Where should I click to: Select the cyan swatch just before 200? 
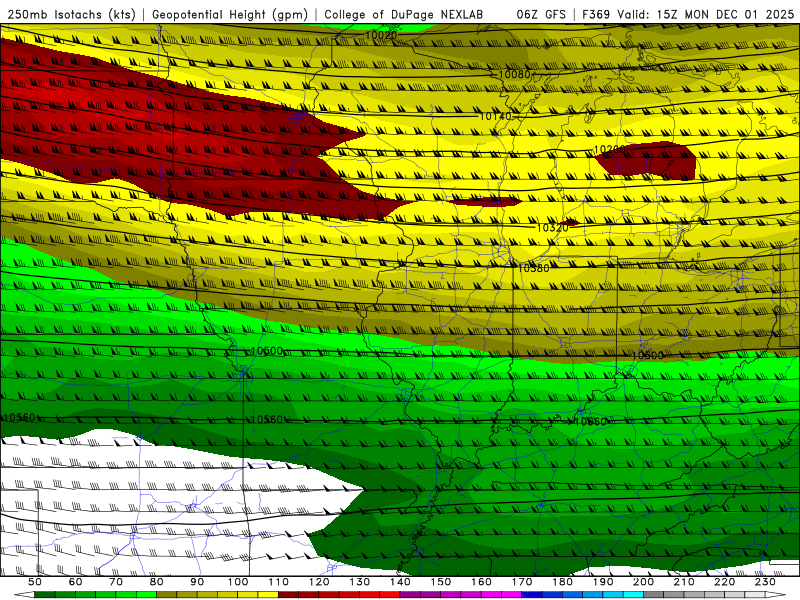coord(634,595)
